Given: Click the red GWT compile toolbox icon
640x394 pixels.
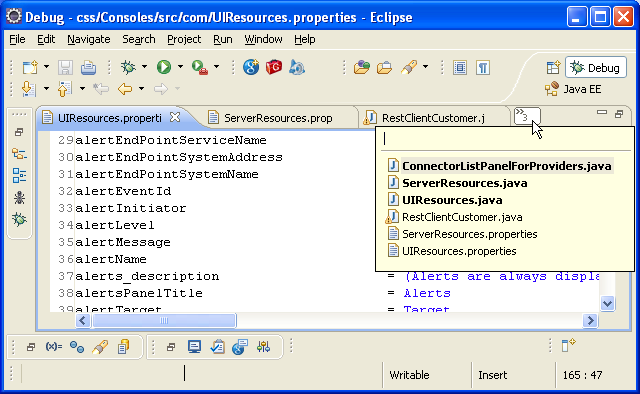Looking at the screenshot, I should (274, 67).
